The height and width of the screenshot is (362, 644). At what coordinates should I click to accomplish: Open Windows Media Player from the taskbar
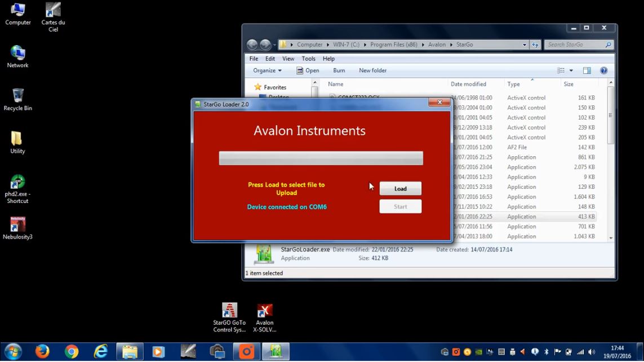tap(158, 352)
